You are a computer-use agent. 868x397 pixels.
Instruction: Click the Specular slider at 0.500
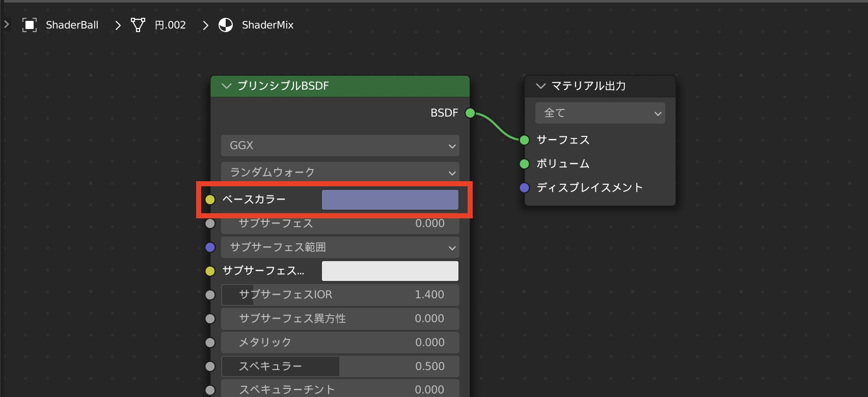coord(340,366)
